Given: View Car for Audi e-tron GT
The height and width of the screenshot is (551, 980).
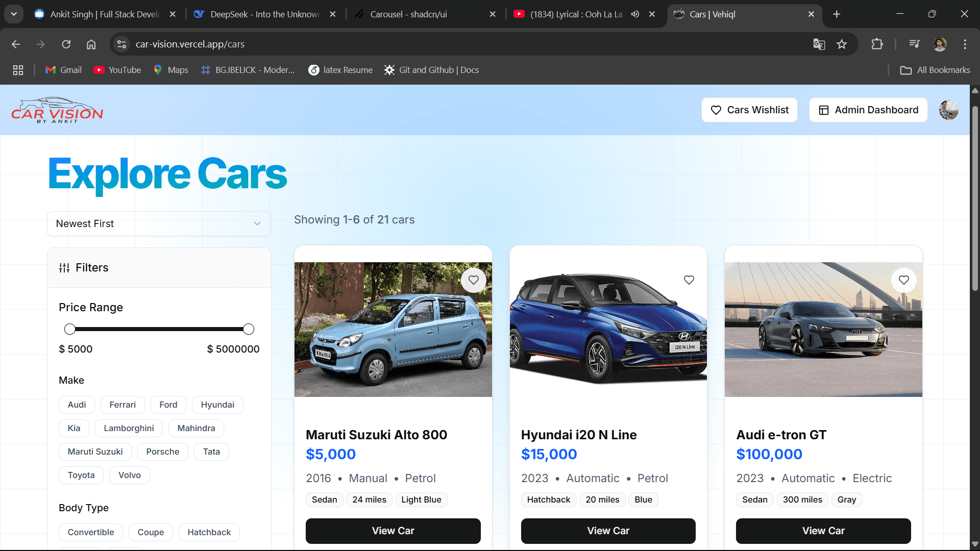Looking at the screenshot, I should pos(823,531).
